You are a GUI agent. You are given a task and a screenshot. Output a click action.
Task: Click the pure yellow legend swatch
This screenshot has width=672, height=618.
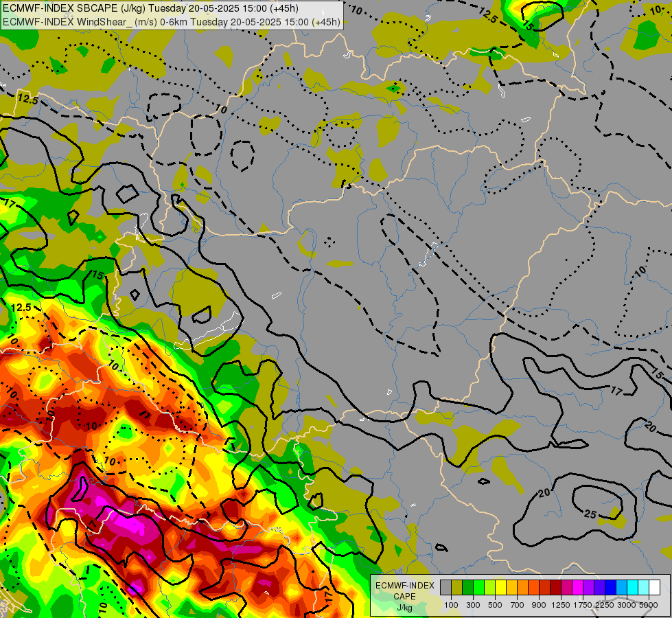(500, 588)
